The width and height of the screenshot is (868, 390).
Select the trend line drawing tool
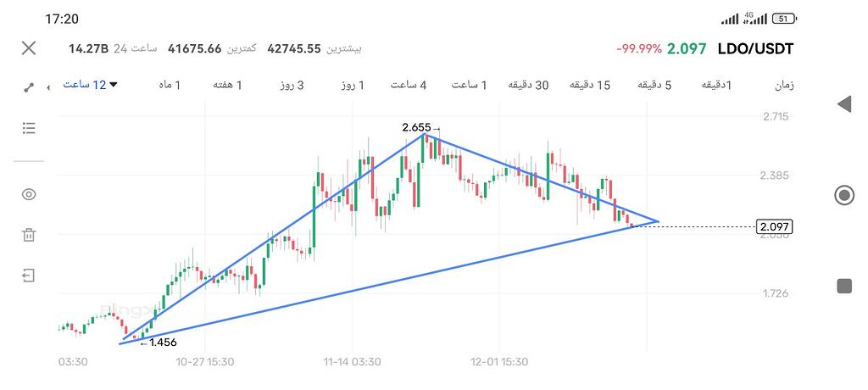click(29, 87)
